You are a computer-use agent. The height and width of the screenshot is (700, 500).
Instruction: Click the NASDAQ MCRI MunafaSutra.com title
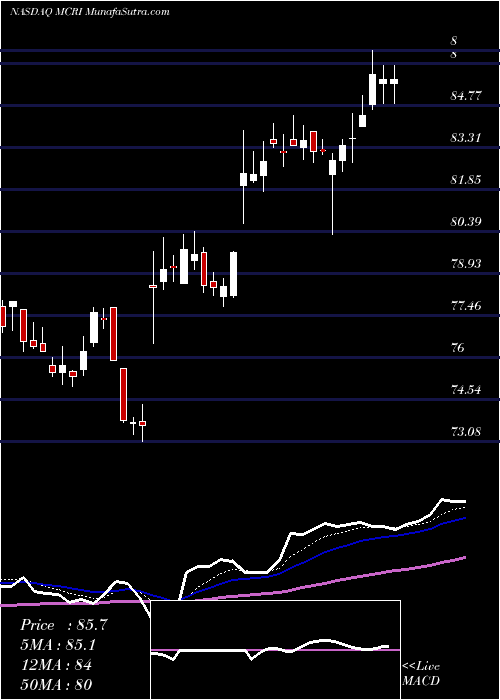click(89, 12)
